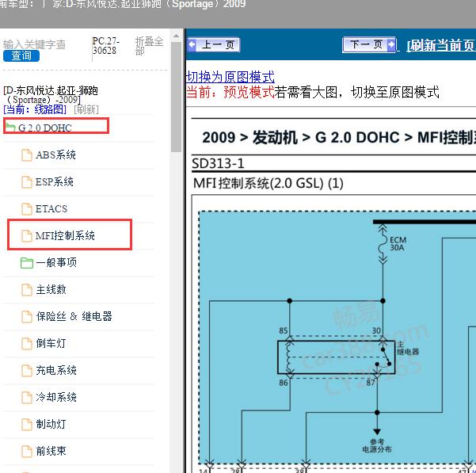Click 折叠全部 to collapse all
Viewport: 476px width, 473px height.
(149, 46)
